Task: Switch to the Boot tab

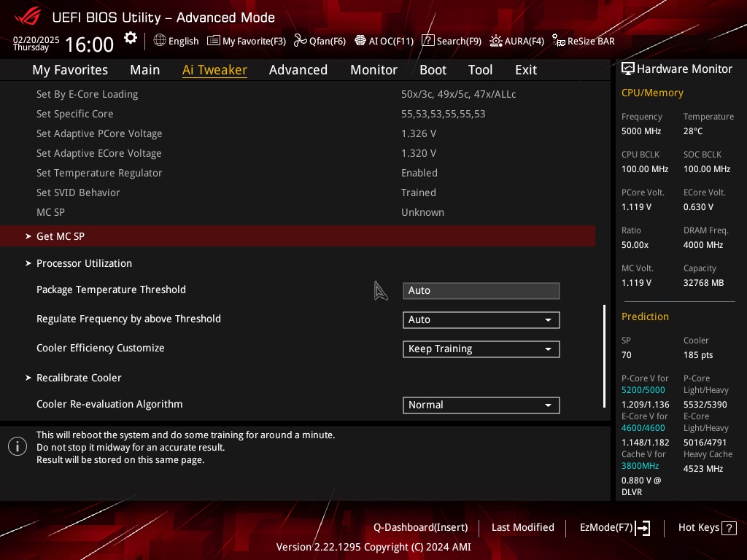Action: (x=433, y=69)
